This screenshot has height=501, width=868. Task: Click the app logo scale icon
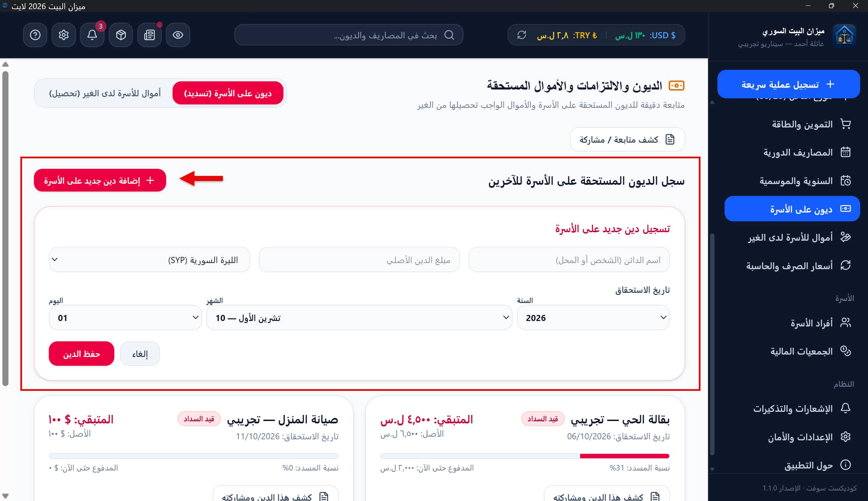844,36
